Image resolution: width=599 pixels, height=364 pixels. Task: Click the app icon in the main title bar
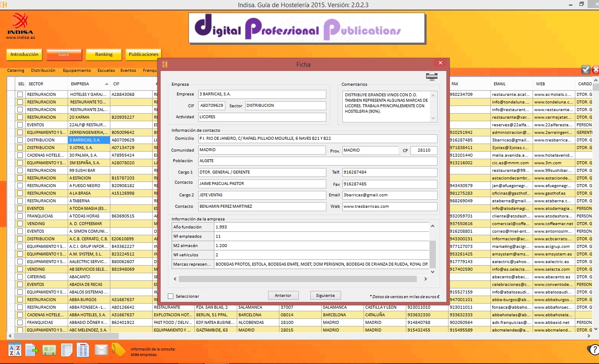(x=4, y=5)
